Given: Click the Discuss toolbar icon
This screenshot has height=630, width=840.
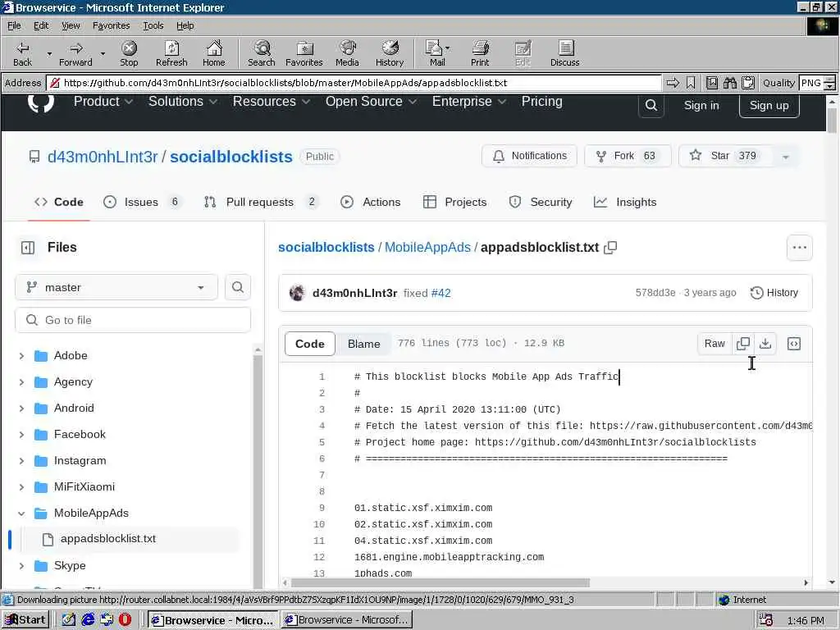Looking at the screenshot, I should click(x=564, y=53).
